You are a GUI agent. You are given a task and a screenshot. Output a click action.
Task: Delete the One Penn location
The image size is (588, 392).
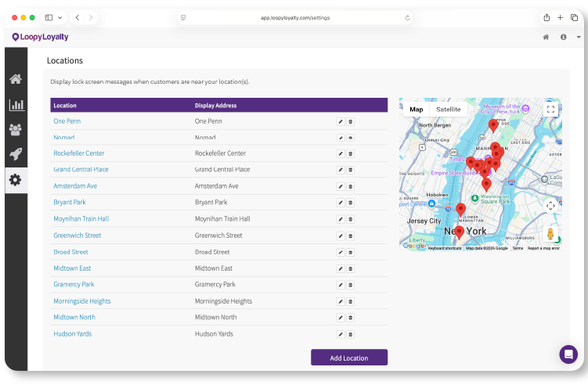click(x=350, y=121)
